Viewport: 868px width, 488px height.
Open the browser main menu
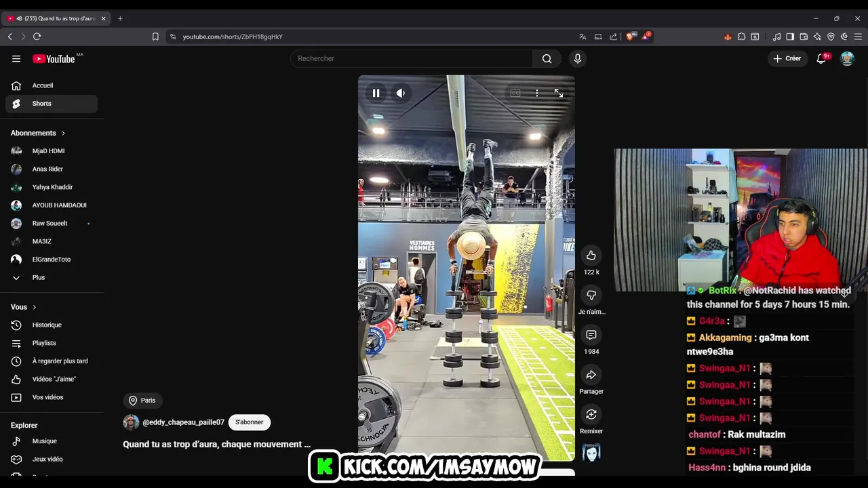pyautogui.click(x=858, y=37)
